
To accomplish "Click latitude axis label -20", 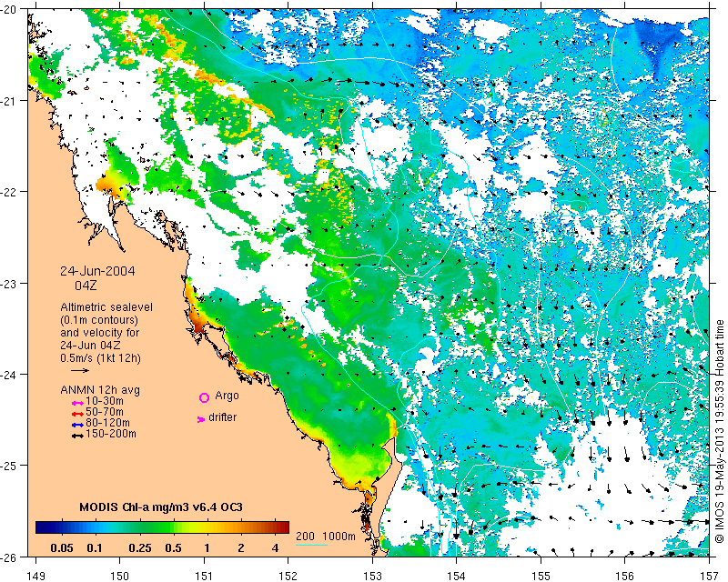I will click(9, 10).
